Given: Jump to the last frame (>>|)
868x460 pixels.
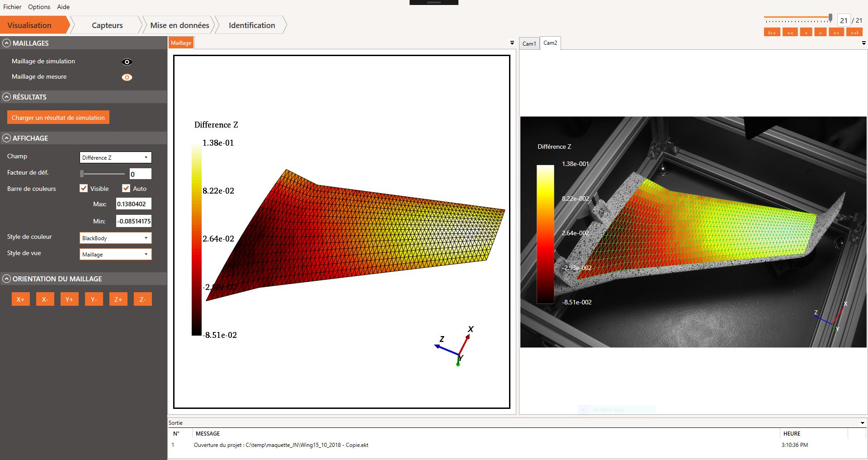Looking at the screenshot, I should pyautogui.click(x=854, y=33).
